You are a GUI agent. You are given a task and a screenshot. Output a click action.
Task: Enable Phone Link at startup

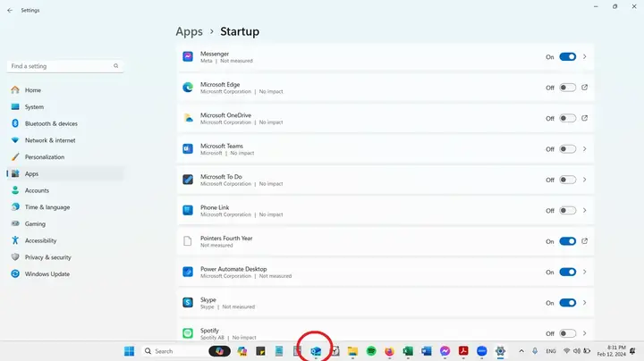pyautogui.click(x=568, y=211)
